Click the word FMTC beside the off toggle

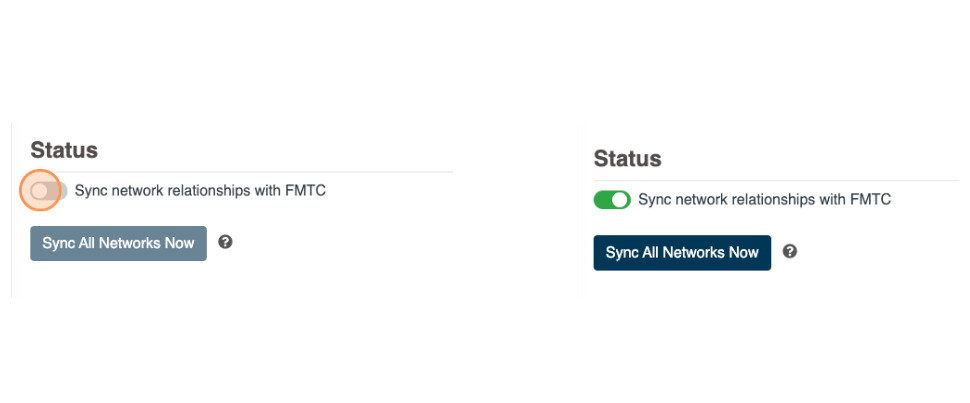tap(305, 190)
